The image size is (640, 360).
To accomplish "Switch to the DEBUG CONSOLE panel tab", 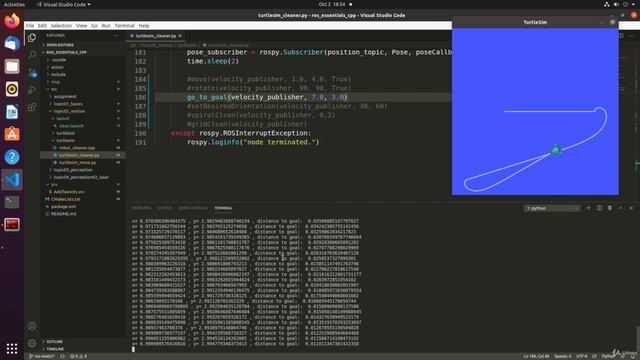I will click(x=193, y=208).
